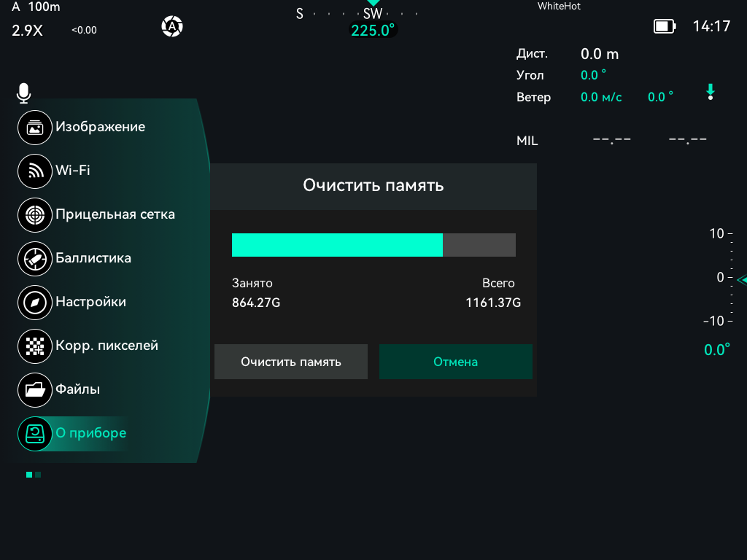
Task: Select the Прицельная сетка reticle icon
Action: point(35,215)
